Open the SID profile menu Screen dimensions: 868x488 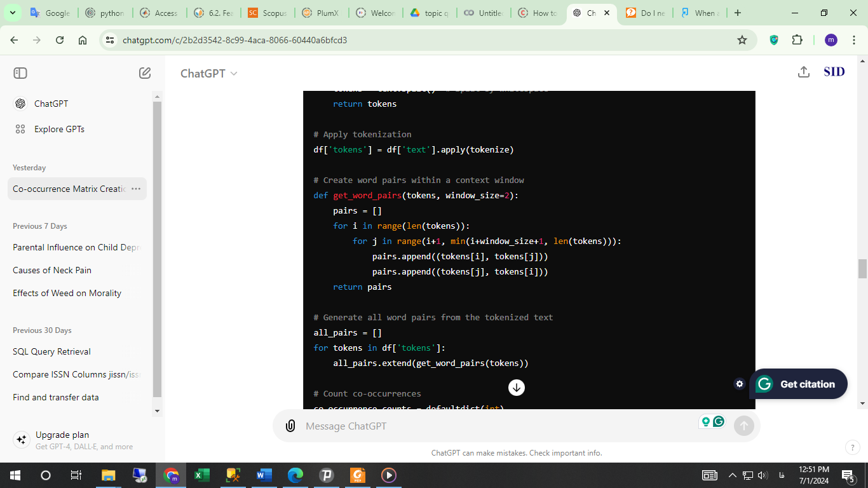click(834, 72)
